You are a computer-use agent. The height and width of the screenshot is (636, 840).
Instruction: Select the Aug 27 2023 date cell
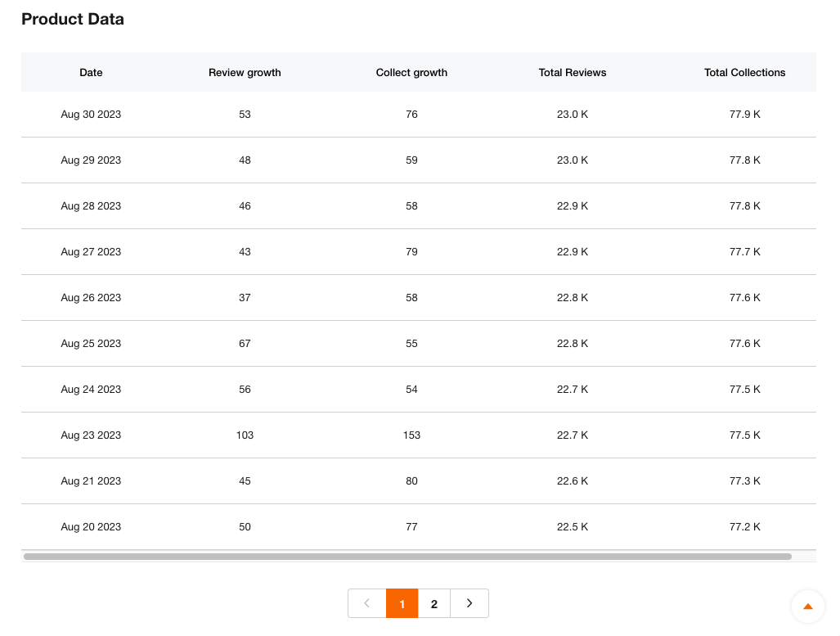click(91, 251)
